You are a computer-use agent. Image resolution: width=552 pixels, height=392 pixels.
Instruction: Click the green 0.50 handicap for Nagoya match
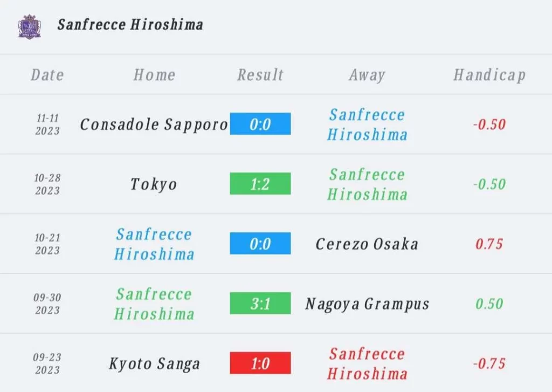(489, 304)
